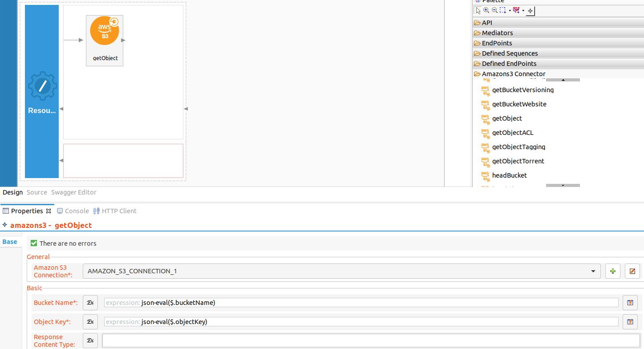Viewport: 644px width, 349px height.
Task: Edit the selected S3 connection
Action: click(632, 271)
